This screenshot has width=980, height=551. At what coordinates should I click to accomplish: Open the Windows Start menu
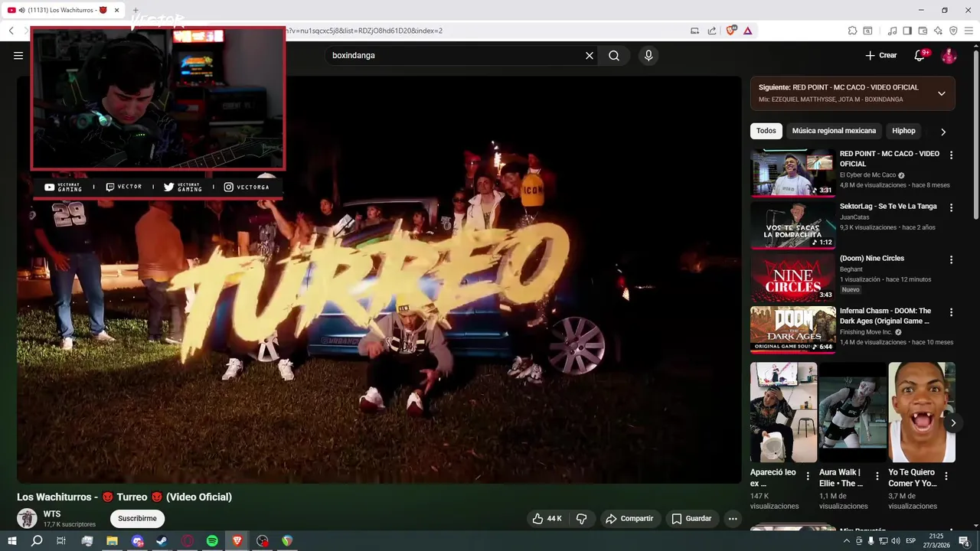[x=12, y=541]
